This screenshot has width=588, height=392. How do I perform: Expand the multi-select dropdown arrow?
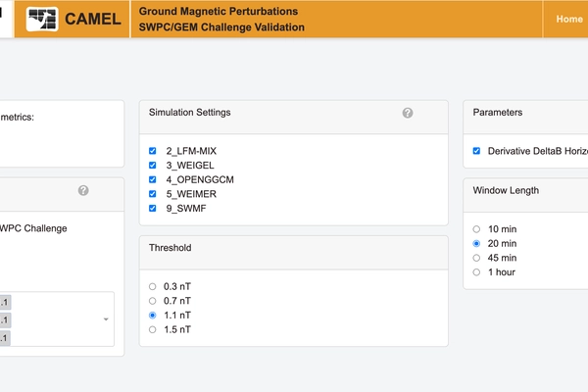click(x=105, y=319)
